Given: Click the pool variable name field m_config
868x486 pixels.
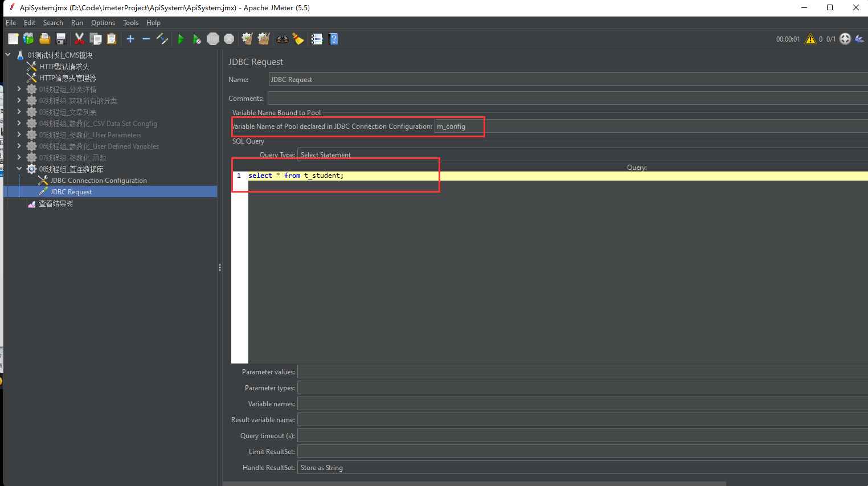Looking at the screenshot, I should [651, 126].
